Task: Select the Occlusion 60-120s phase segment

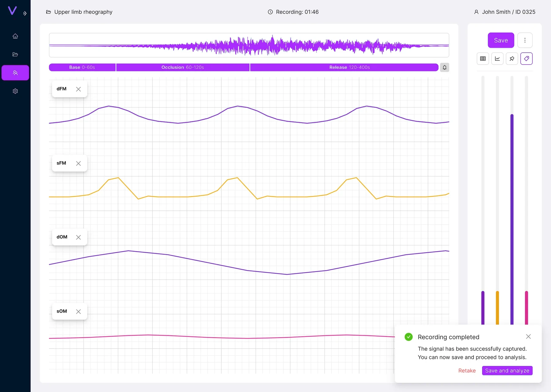Action: [183, 67]
